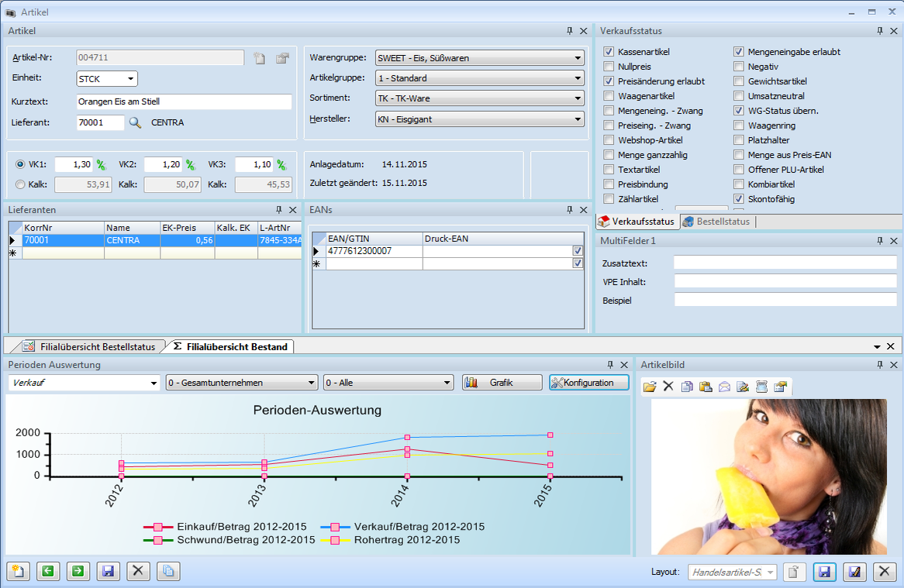904x588 pixels.
Task: Click the envelope icon above the article image
Action: (x=724, y=387)
